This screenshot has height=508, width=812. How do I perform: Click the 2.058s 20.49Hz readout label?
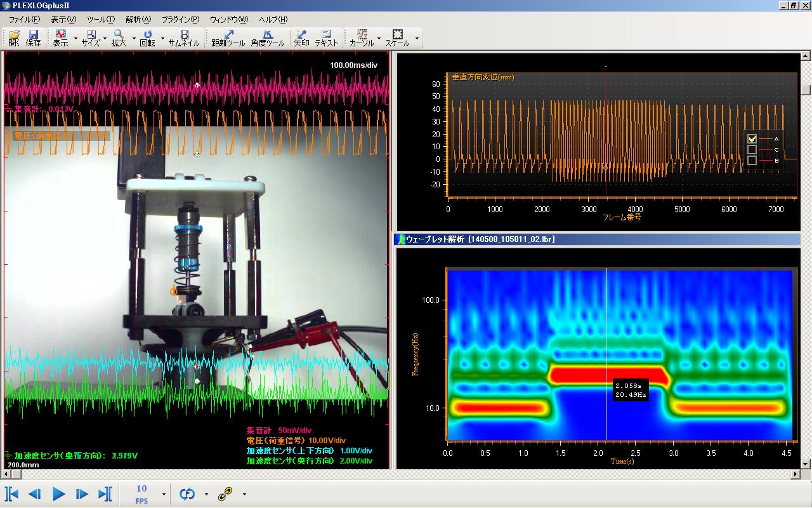(631, 390)
